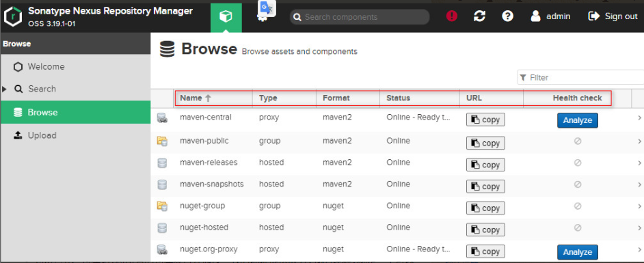Copy URL of maven-snapshots

point(485,186)
